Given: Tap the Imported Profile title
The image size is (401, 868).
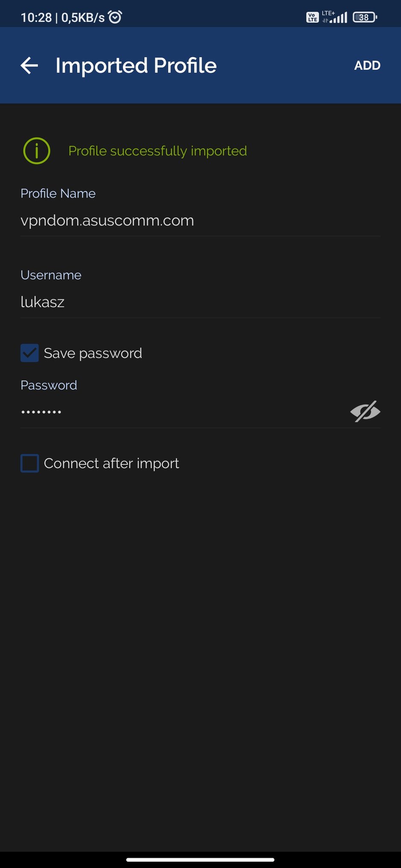Looking at the screenshot, I should pyautogui.click(x=136, y=65).
